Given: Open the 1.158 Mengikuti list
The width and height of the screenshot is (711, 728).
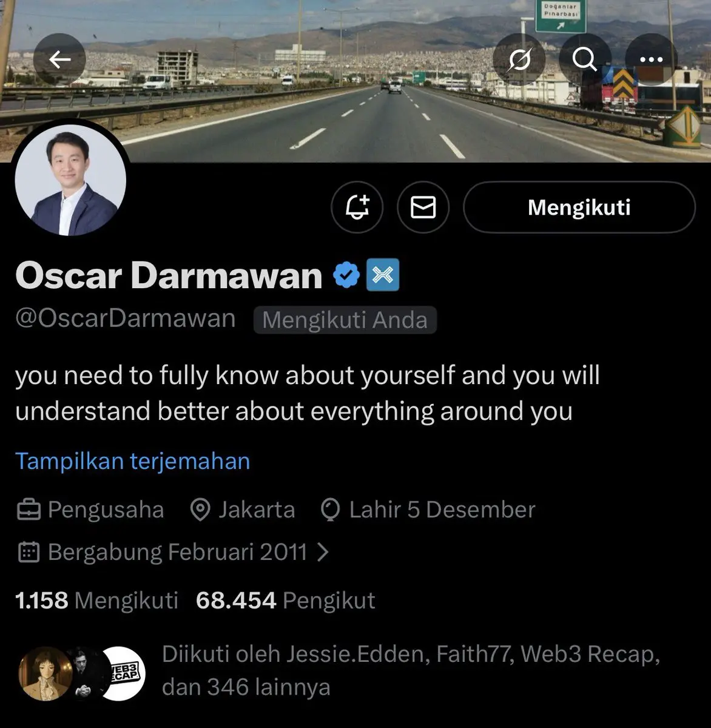Looking at the screenshot, I should pos(96,601).
